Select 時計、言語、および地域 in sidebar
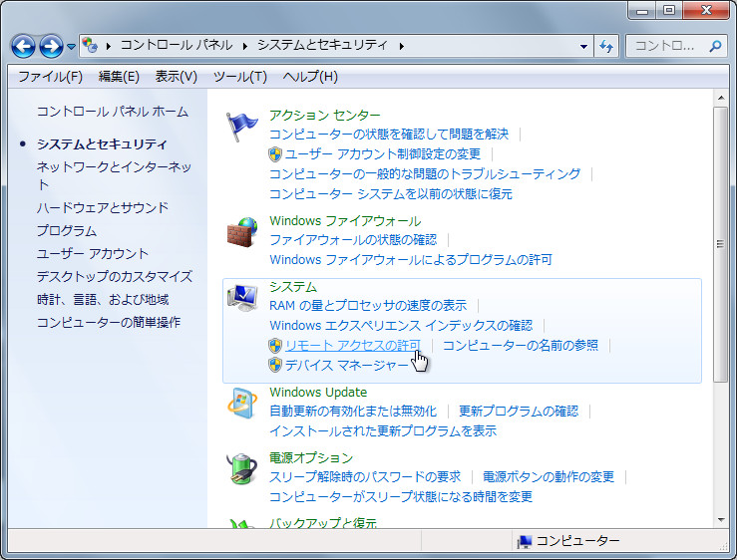This screenshot has height=560, width=737. [103, 300]
